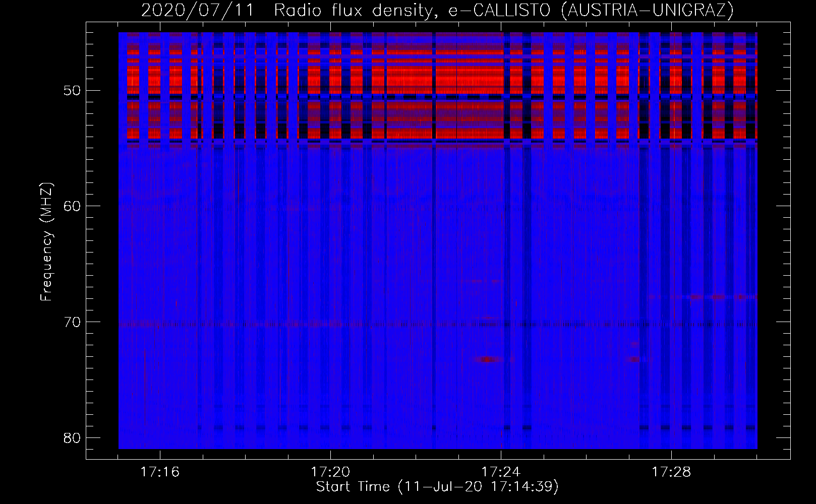
Task: Click the 17:20 time tick label
Action: [x=330, y=472]
